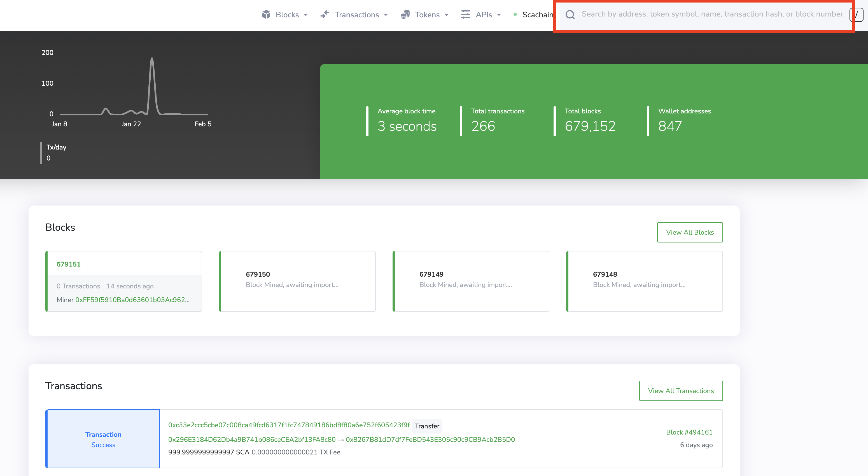Click the transaction hash 0xc33e2ccc5cbe... link

coord(289,425)
